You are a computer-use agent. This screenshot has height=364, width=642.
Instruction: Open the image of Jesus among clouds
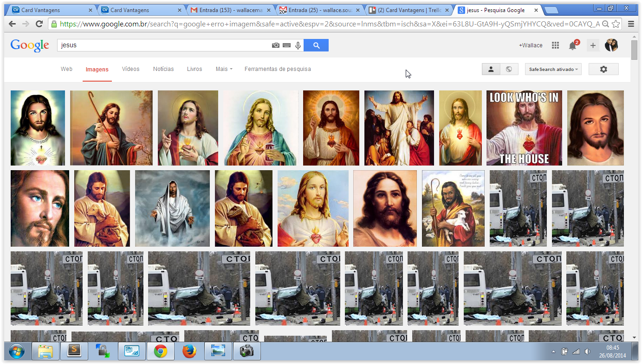(172, 208)
